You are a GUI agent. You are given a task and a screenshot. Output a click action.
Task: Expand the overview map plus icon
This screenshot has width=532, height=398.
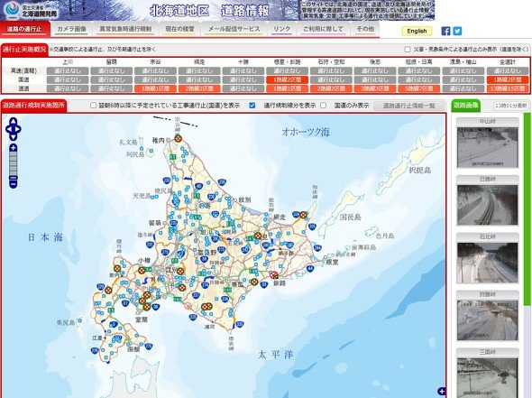point(442,391)
